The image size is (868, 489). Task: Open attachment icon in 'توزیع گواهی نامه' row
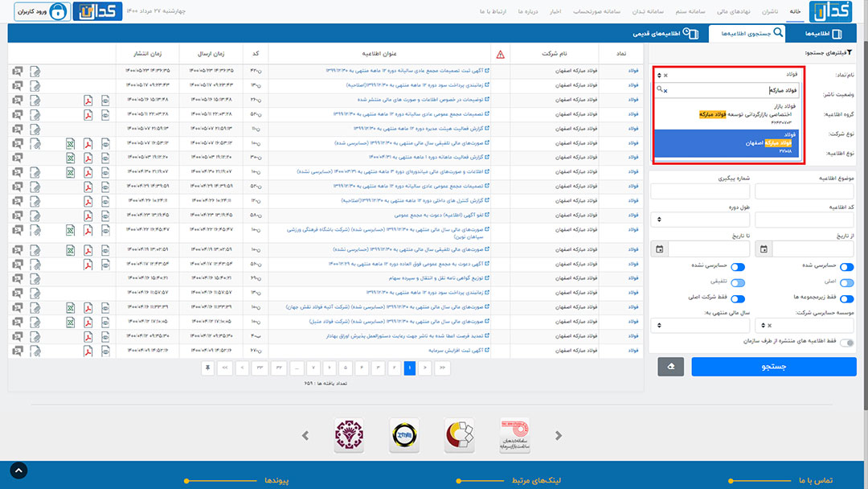click(x=35, y=278)
